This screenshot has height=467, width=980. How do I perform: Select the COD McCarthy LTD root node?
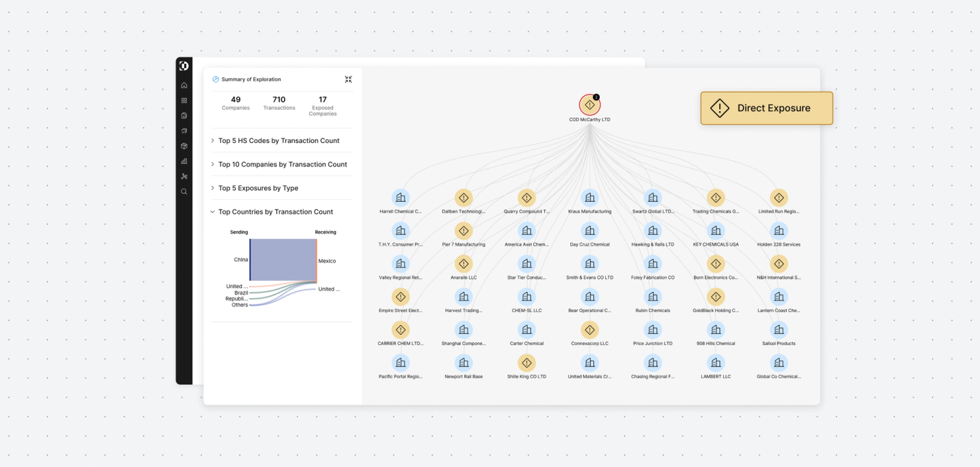click(589, 105)
